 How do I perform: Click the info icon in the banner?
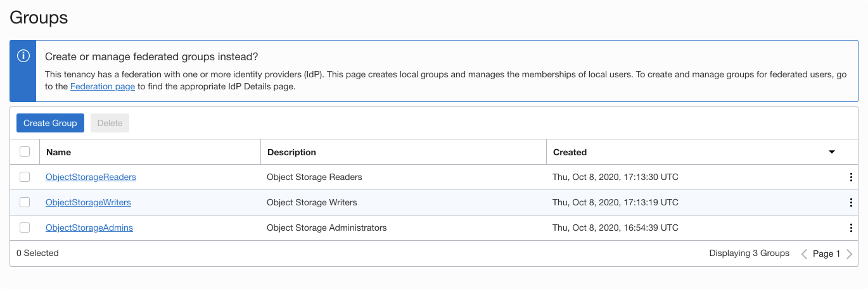click(23, 56)
